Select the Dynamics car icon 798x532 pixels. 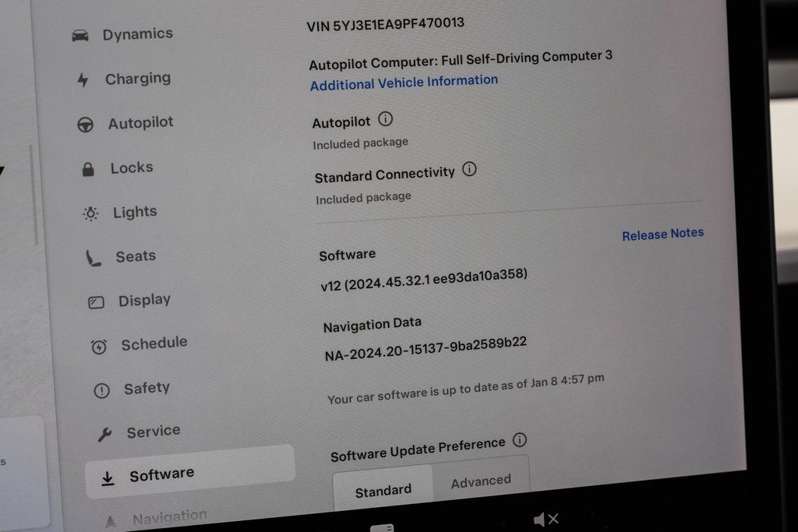pos(81,33)
